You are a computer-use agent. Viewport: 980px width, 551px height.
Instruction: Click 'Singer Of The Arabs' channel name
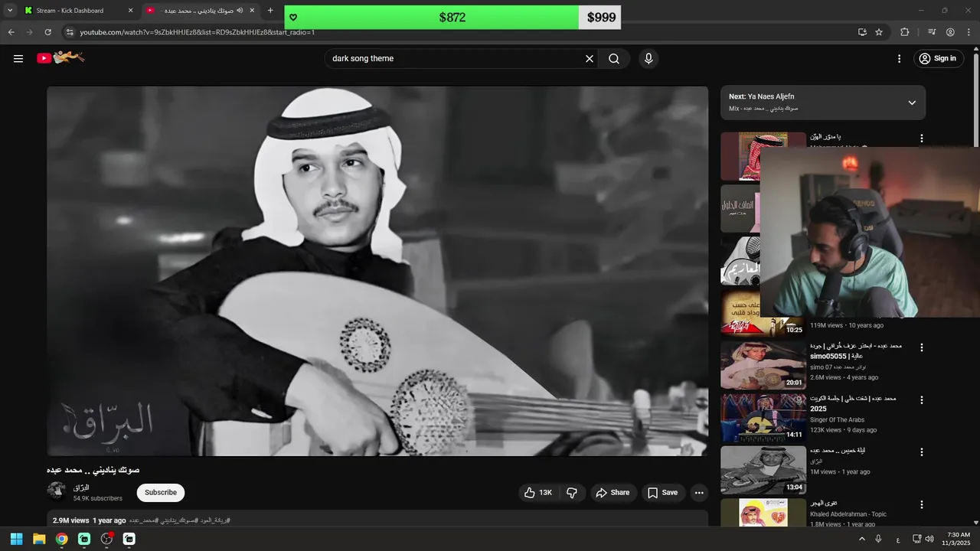837,419
